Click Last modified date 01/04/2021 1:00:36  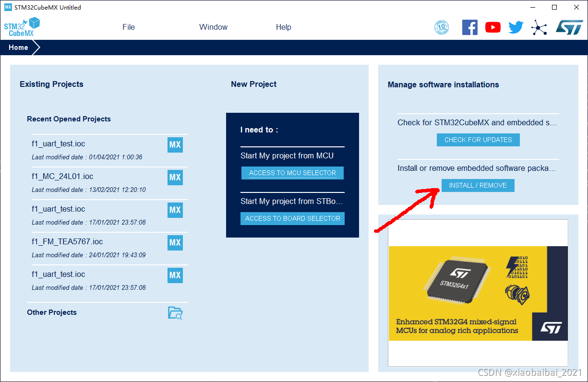[87, 157]
